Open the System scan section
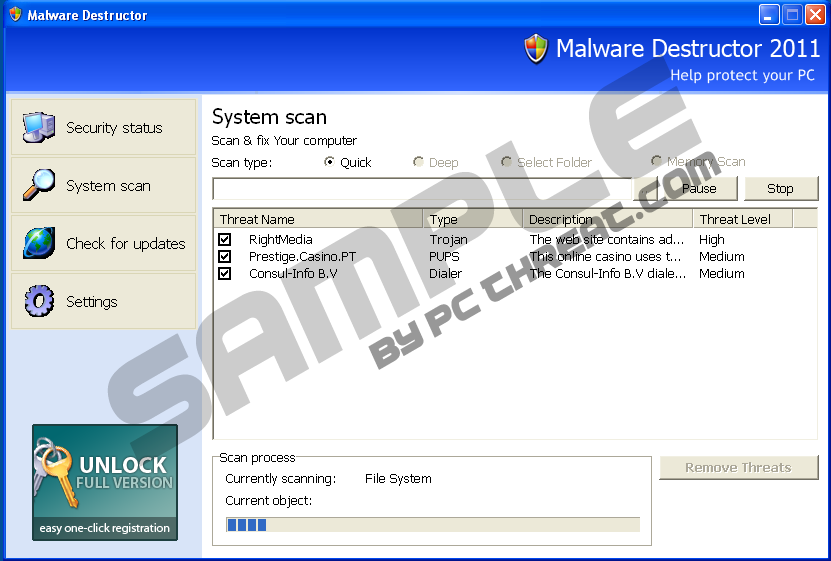 (x=104, y=185)
